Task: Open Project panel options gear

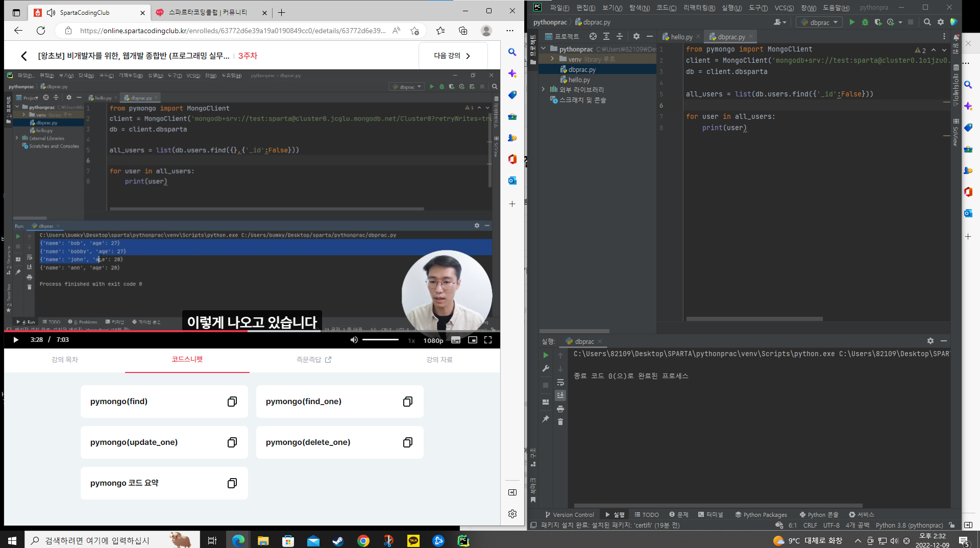Action: (636, 36)
